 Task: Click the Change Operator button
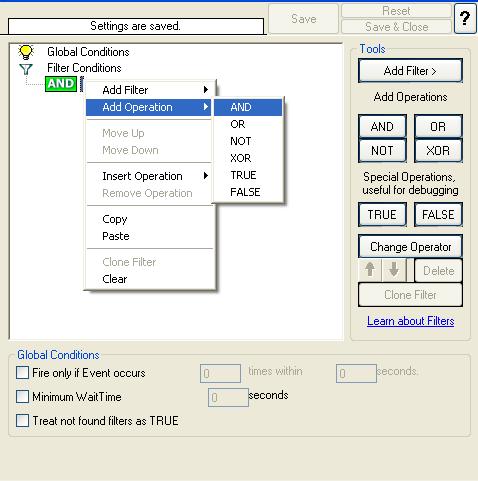410,247
